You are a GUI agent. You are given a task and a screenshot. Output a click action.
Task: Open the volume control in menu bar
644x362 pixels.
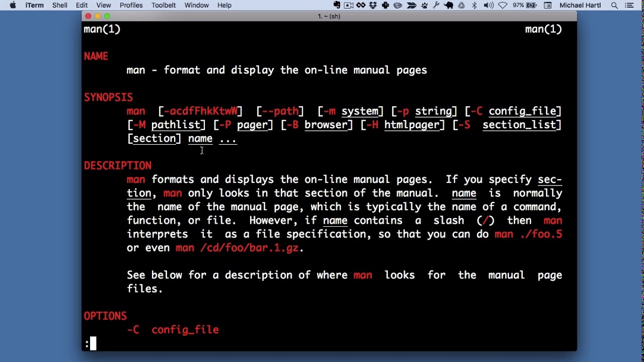(x=489, y=5)
